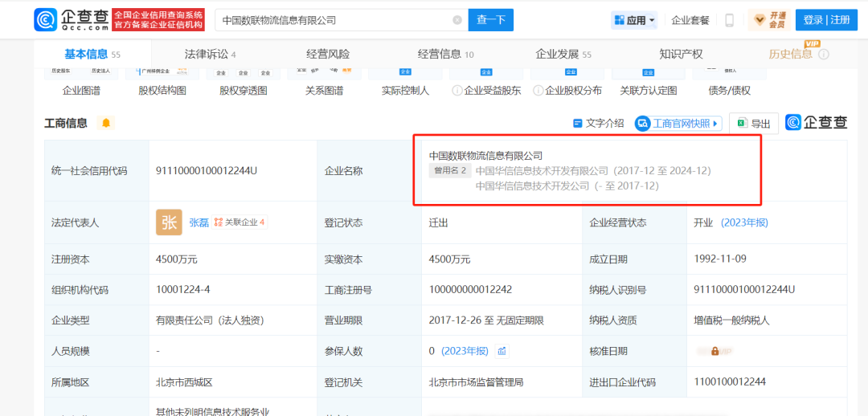The height and width of the screenshot is (416, 868).
Task: Click 登记机关 value 北京市市场监督管理局
Action: [x=476, y=381]
